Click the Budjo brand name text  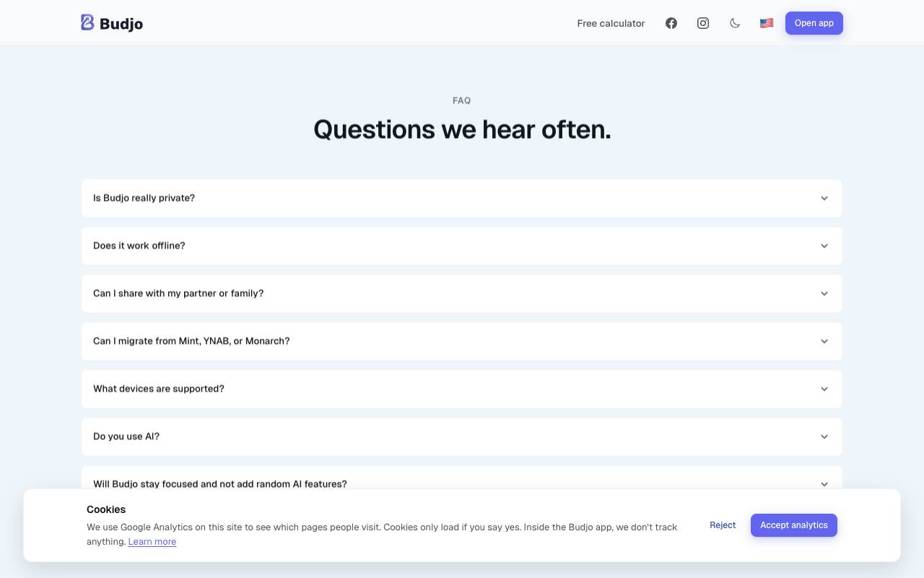click(121, 23)
